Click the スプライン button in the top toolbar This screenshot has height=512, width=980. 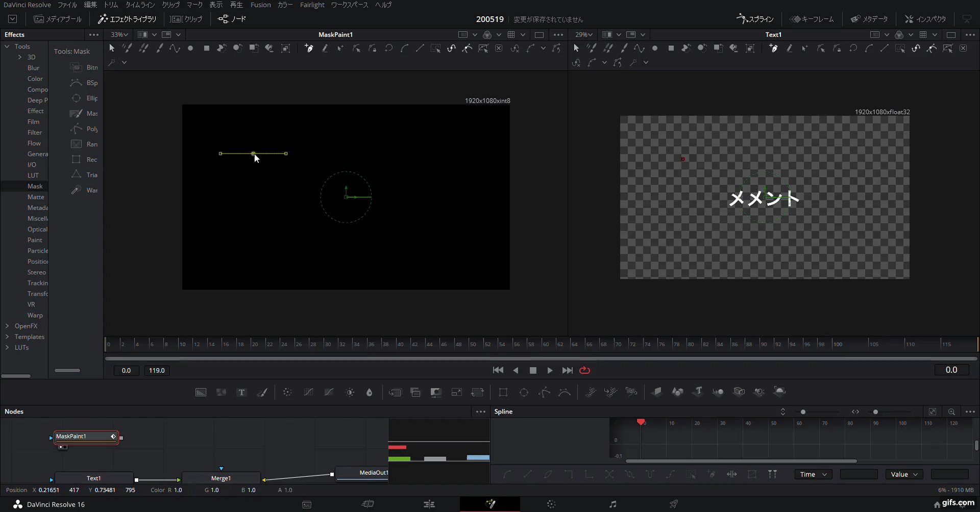pyautogui.click(x=755, y=19)
